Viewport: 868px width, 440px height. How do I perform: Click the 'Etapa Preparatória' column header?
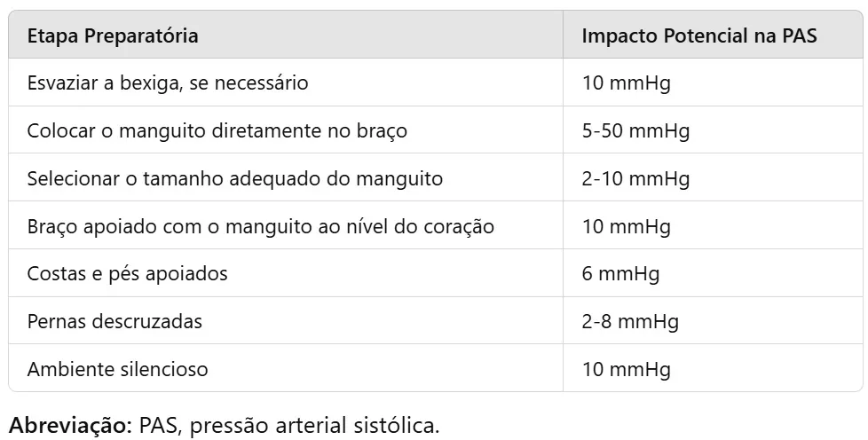(113, 36)
